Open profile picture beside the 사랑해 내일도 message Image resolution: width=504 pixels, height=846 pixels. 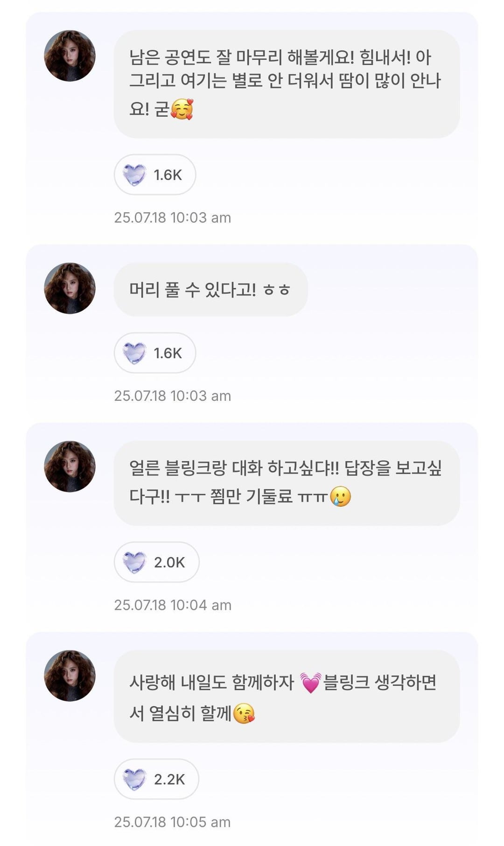pyautogui.click(x=70, y=676)
